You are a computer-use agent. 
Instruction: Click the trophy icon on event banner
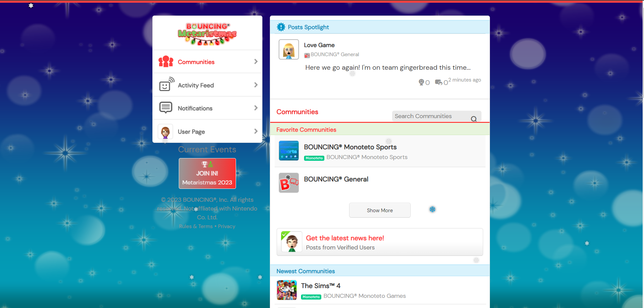(x=205, y=164)
